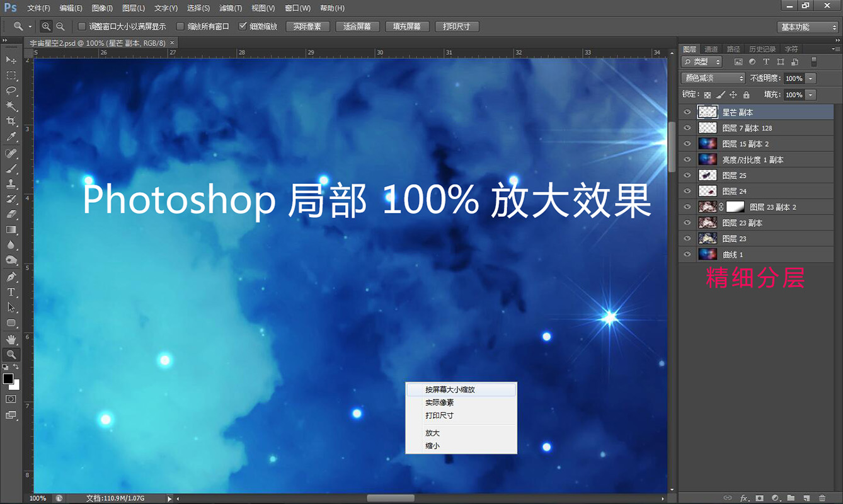Select the Rounded Rectangle shape tool
Viewport: 843px width, 504px height.
[11, 323]
